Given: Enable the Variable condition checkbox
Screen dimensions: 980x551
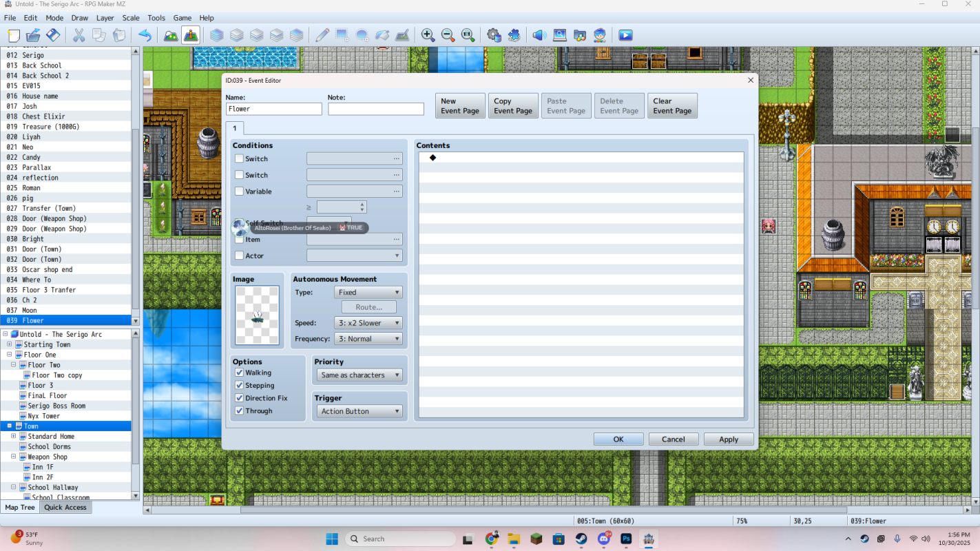Looking at the screenshot, I should [240, 191].
